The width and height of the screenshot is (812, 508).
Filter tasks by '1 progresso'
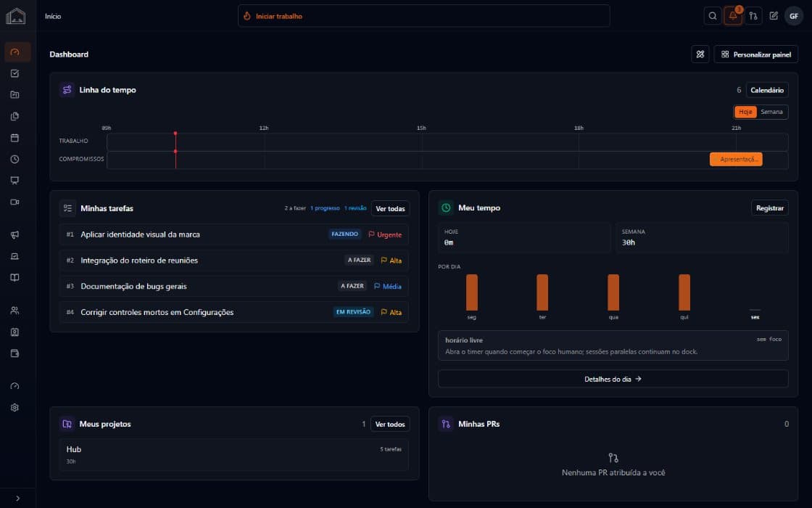point(326,208)
